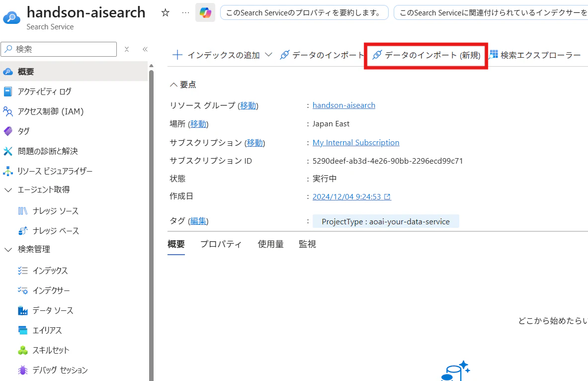Open the Copilot icon button
Image resolution: width=588 pixels, height=381 pixels.
205,12
